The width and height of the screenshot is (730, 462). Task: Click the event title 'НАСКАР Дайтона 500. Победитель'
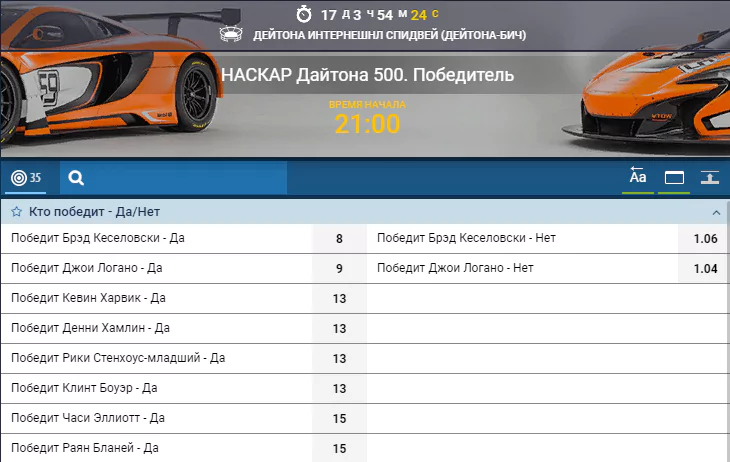[368, 75]
